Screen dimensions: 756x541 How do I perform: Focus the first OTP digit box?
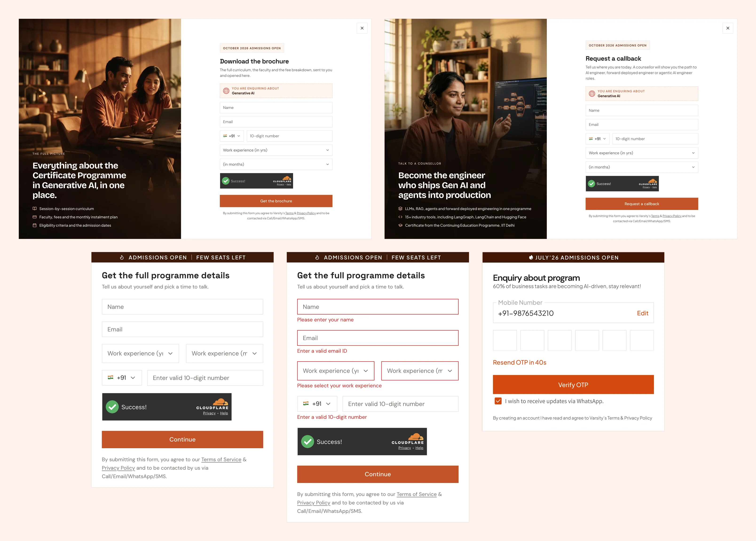pos(505,340)
